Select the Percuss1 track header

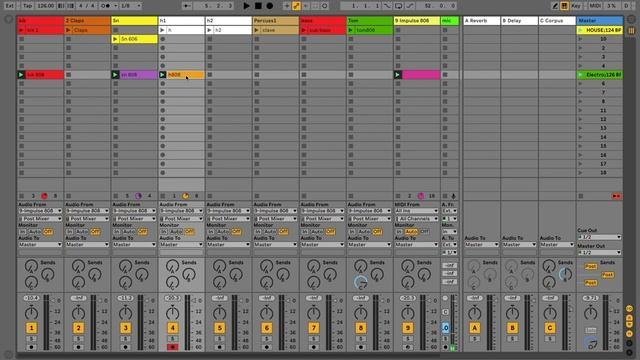pyautogui.click(x=276, y=20)
